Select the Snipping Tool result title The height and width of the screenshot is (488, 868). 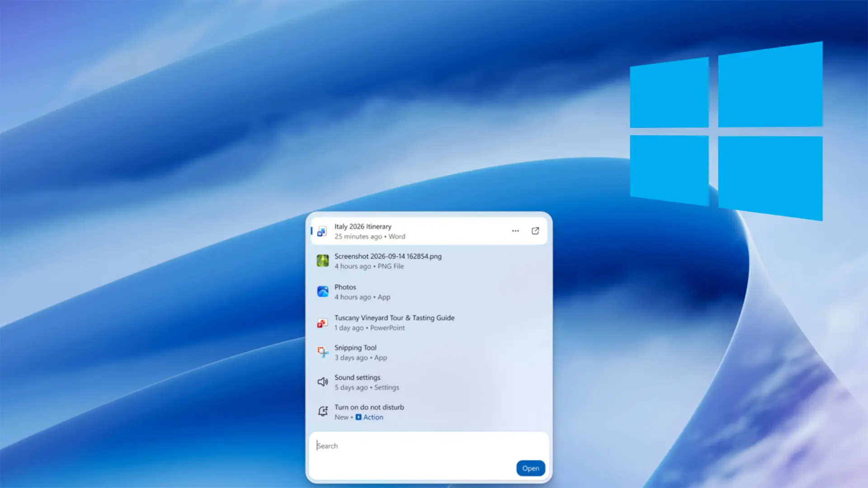(x=355, y=347)
